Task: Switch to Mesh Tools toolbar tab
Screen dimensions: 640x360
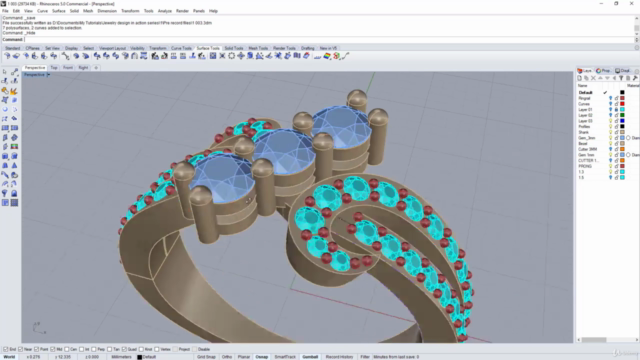Action: point(258,48)
